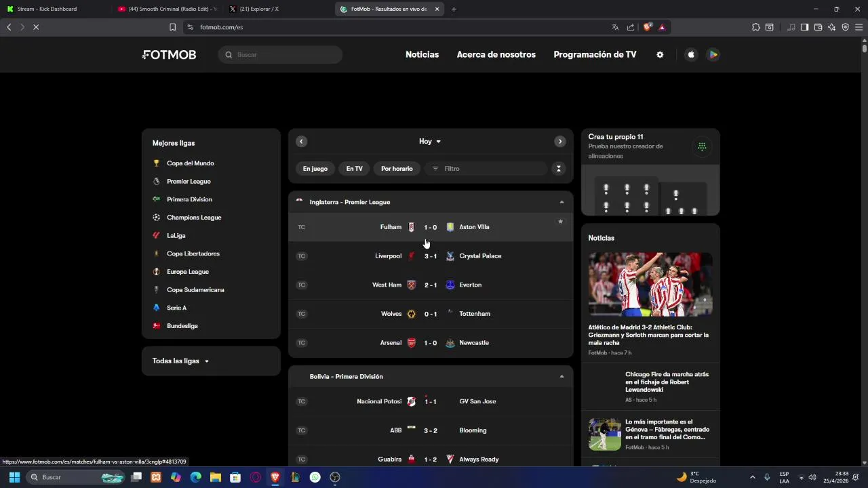Image resolution: width=868 pixels, height=488 pixels.
Task: Click the browser address bar URL
Action: click(222, 27)
